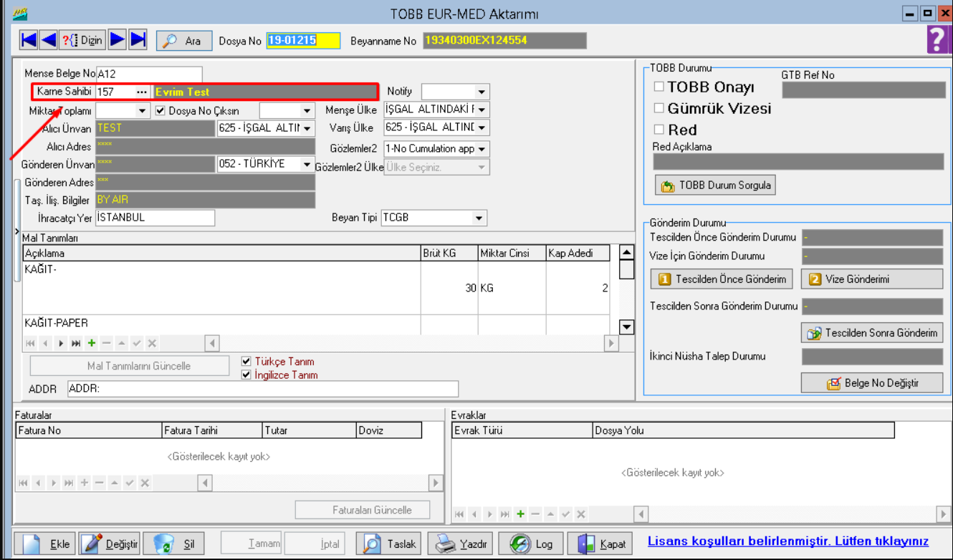Edit the record with Değiştir

[109, 544]
